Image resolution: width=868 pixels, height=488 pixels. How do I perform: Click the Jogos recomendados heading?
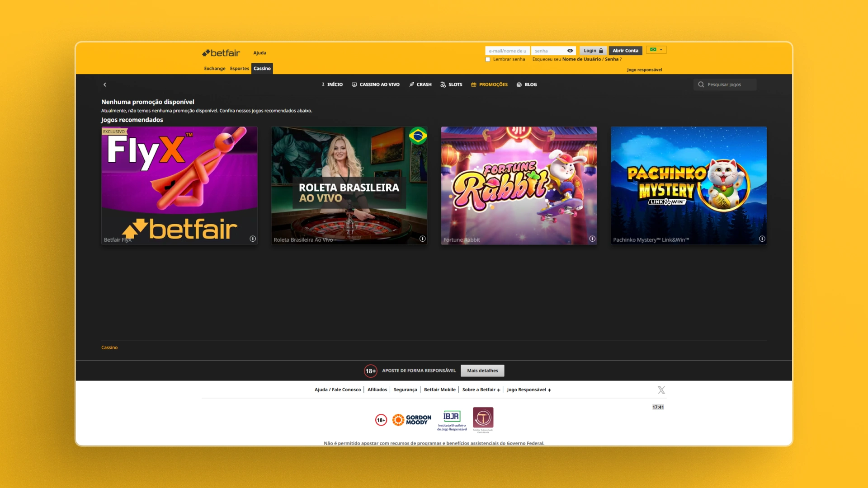[x=132, y=120]
